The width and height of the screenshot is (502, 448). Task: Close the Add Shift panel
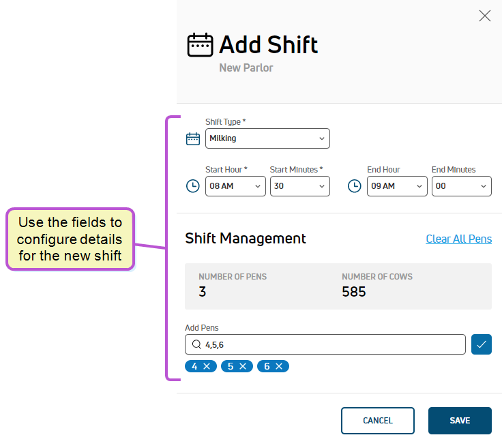tap(485, 16)
